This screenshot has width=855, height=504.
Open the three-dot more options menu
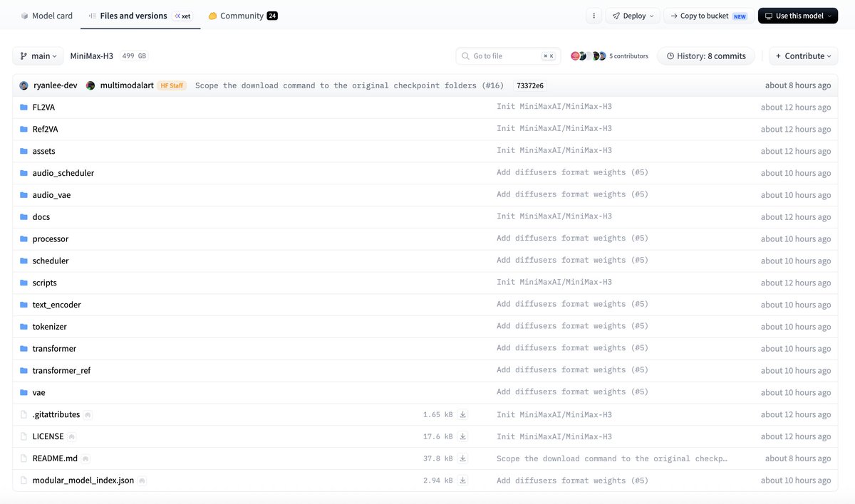(594, 16)
